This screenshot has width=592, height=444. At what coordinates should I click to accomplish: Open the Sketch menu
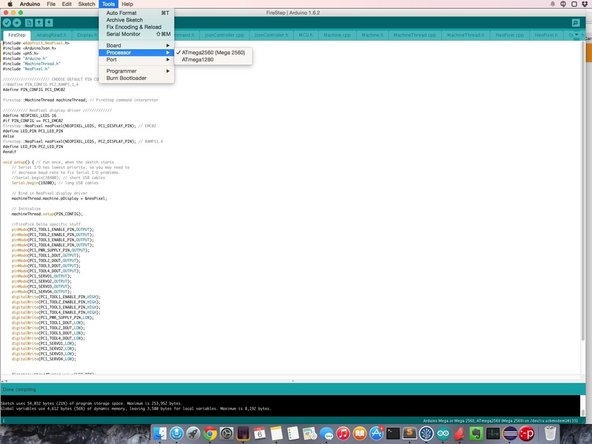(86, 4)
